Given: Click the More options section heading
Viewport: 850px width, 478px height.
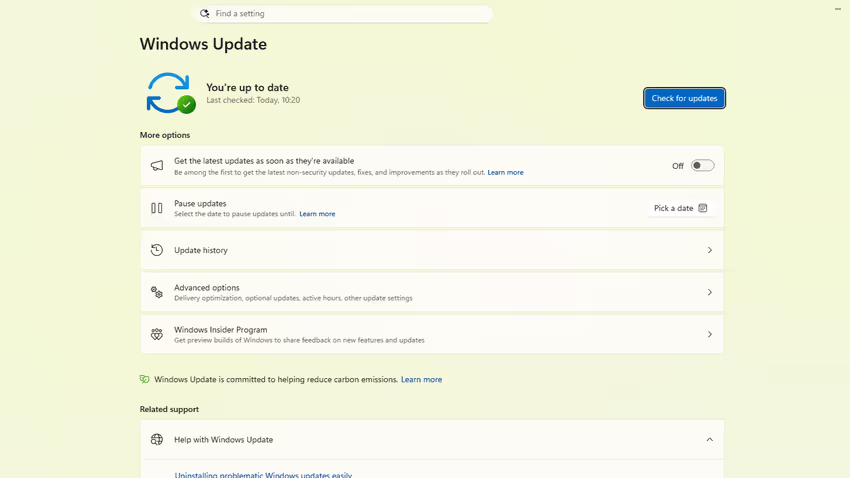Looking at the screenshot, I should pos(165,135).
